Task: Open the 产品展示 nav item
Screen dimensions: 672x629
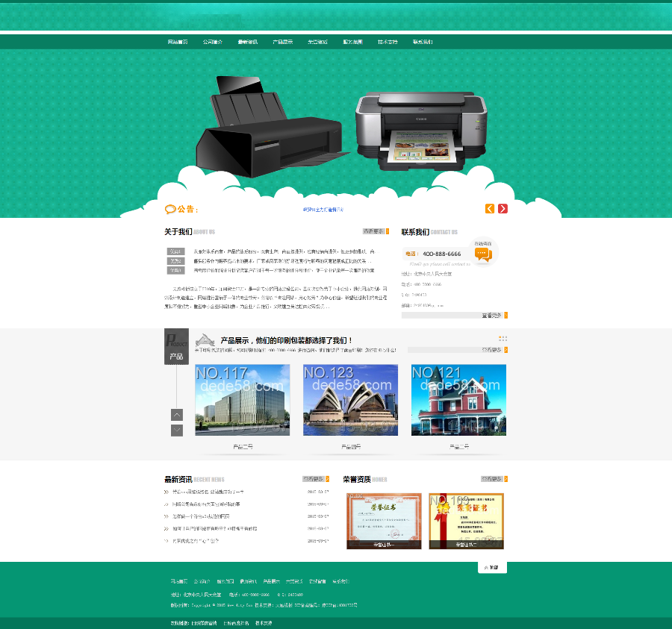Action: tap(283, 42)
